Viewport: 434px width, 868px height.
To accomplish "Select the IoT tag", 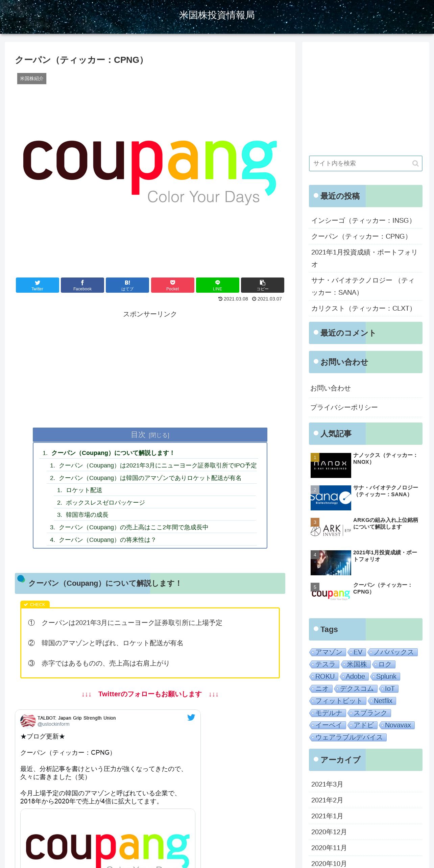I will 389,689.
